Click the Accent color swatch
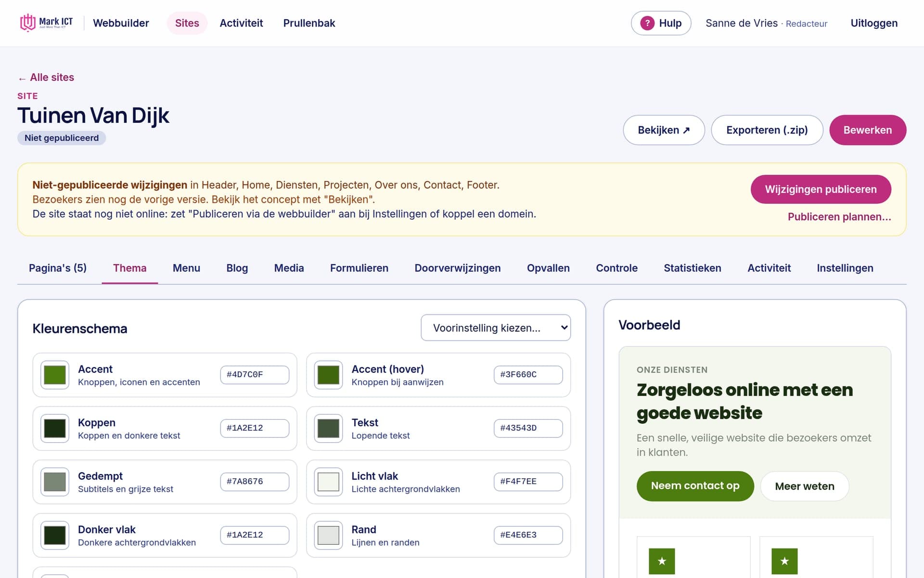The height and width of the screenshot is (578, 924). [55, 375]
